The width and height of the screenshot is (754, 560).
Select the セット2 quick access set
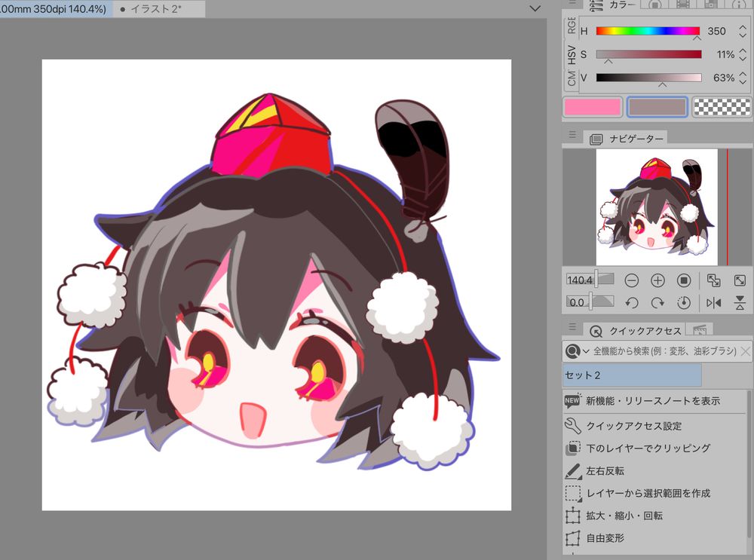pyautogui.click(x=632, y=375)
